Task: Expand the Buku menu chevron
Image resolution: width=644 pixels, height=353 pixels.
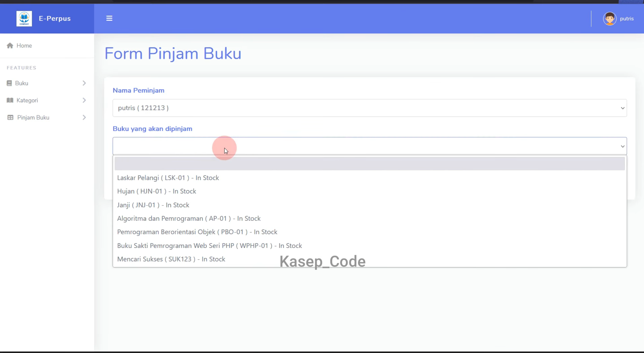Action: point(84,83)
